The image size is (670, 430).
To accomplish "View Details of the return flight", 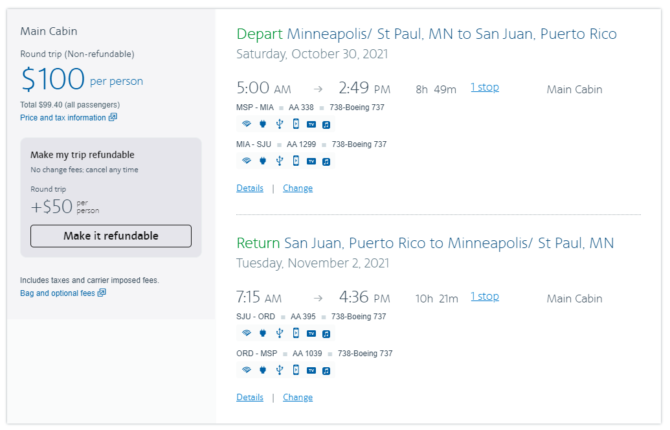I will point(250,397).
